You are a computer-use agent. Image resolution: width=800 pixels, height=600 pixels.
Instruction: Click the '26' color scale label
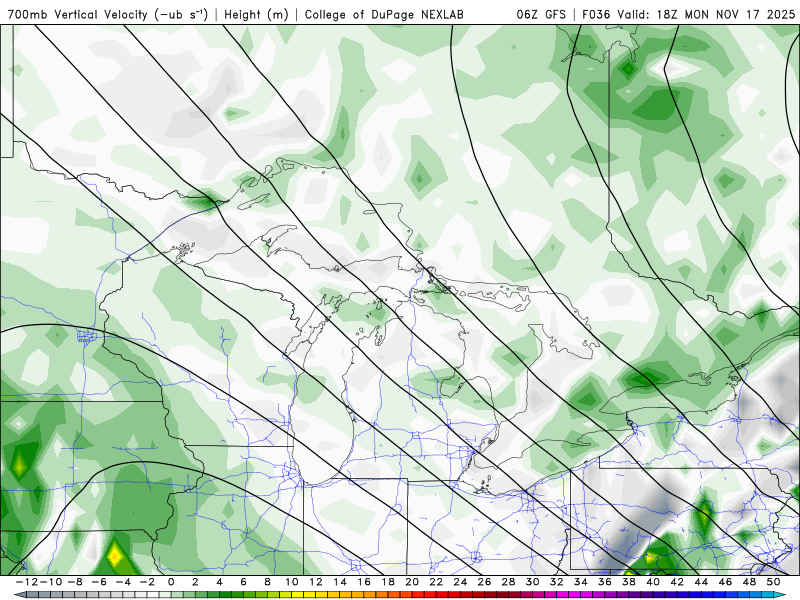(x=485, y=582)
